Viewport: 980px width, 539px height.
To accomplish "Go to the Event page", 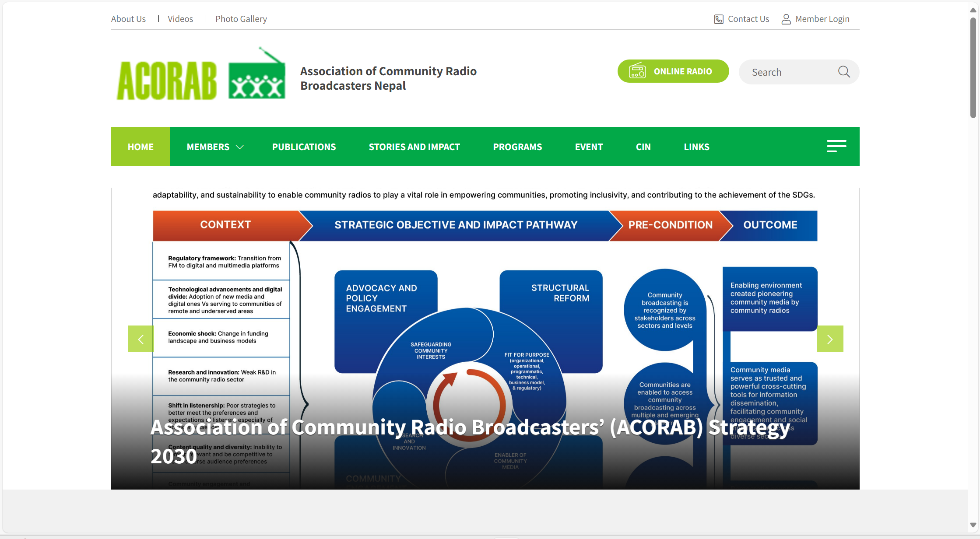I will tap(589, 147).
